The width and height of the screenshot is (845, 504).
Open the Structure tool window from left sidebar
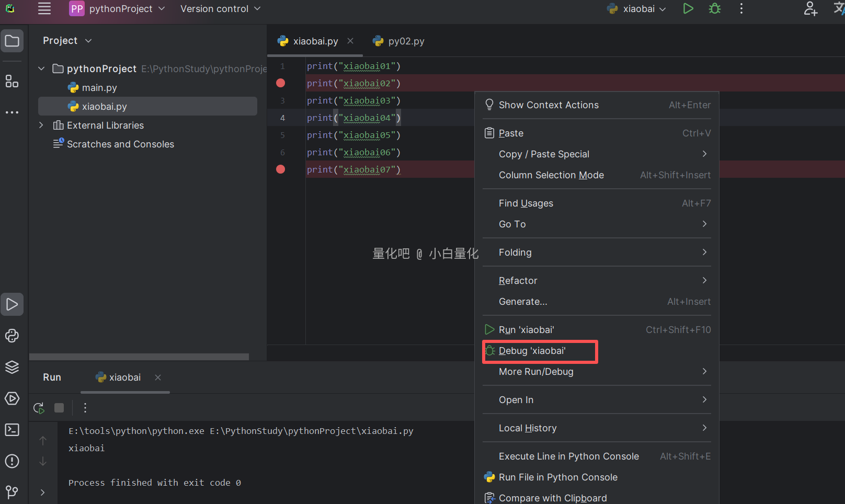[12, 81]
